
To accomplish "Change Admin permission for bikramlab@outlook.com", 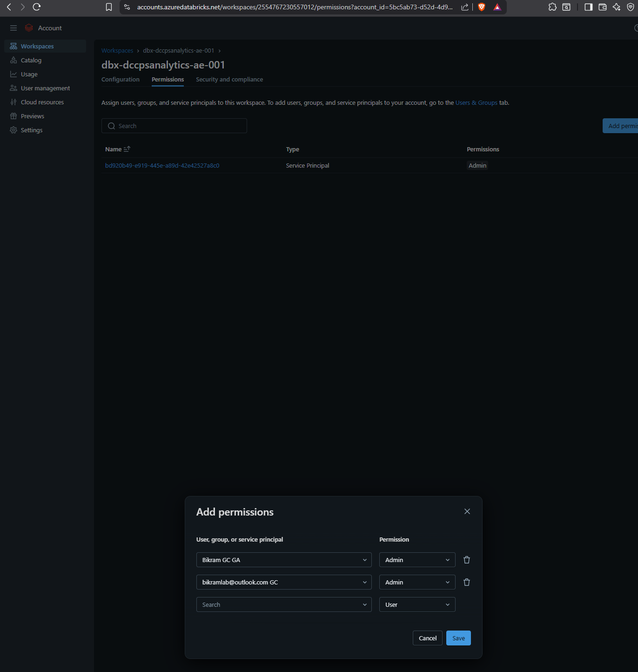I will [x=416, y=582].
